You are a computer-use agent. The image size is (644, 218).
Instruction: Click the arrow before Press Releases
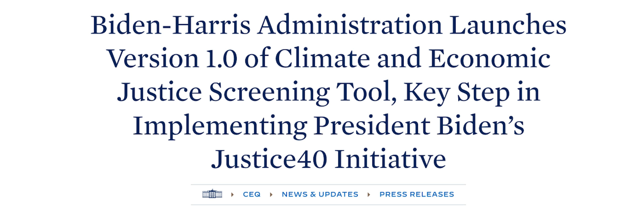tap(369, 194)
